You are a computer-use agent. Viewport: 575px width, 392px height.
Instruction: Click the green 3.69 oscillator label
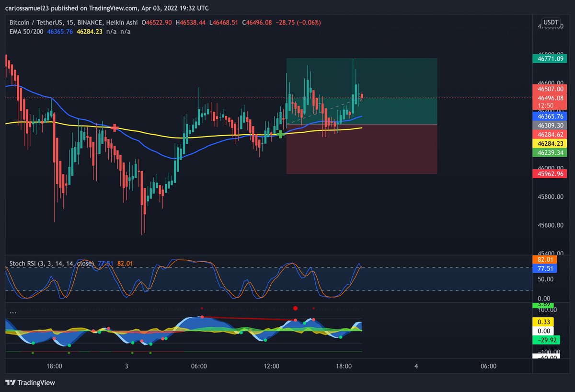click(543, 304)
